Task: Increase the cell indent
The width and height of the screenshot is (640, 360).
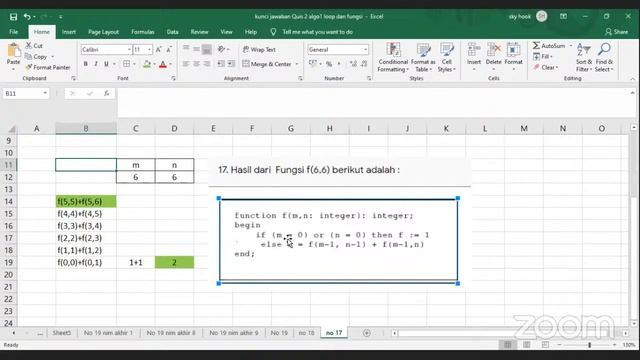Action: [x=231, y=64]
